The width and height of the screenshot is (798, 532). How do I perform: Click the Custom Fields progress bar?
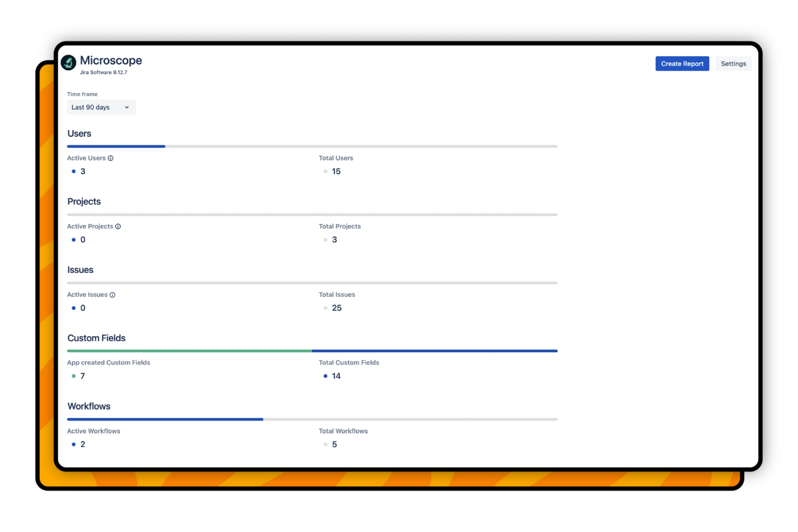312,350
